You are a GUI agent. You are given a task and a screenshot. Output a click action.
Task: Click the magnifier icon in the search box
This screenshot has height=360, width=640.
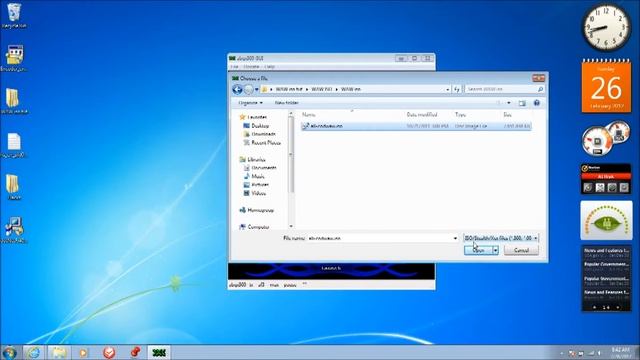coord(540,89)
